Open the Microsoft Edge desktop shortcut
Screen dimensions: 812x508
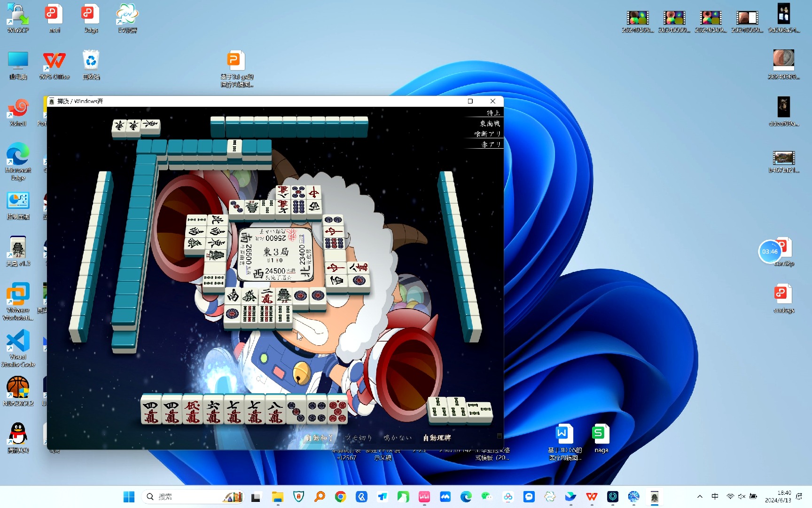[18, 161]
